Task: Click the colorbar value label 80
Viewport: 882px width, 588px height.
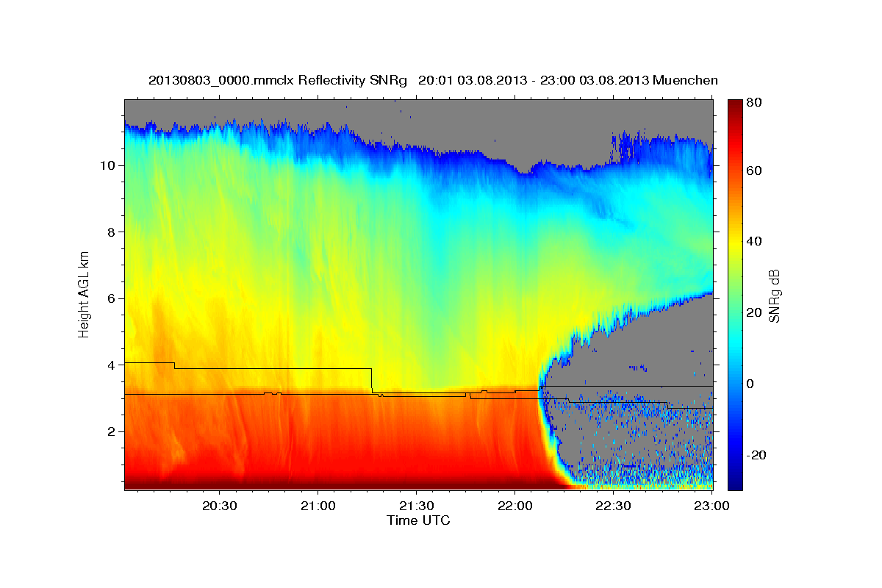Action: coord(754,103)
